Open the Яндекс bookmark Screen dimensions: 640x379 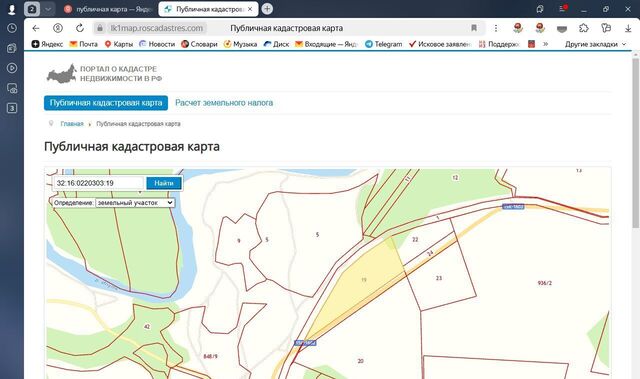point(47,44)
